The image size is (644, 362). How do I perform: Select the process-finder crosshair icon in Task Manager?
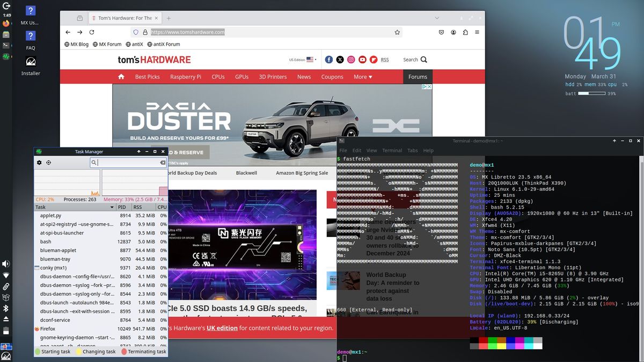pos(48,162)
